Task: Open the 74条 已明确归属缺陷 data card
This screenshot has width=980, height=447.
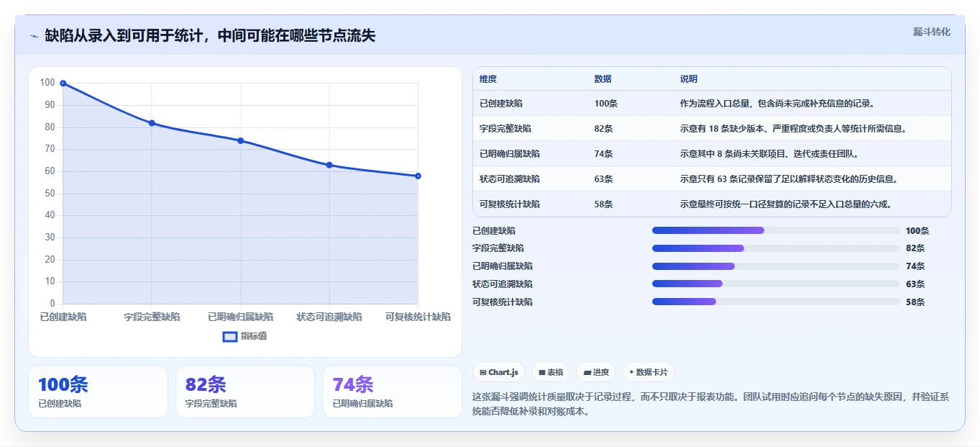Action: 392,392
